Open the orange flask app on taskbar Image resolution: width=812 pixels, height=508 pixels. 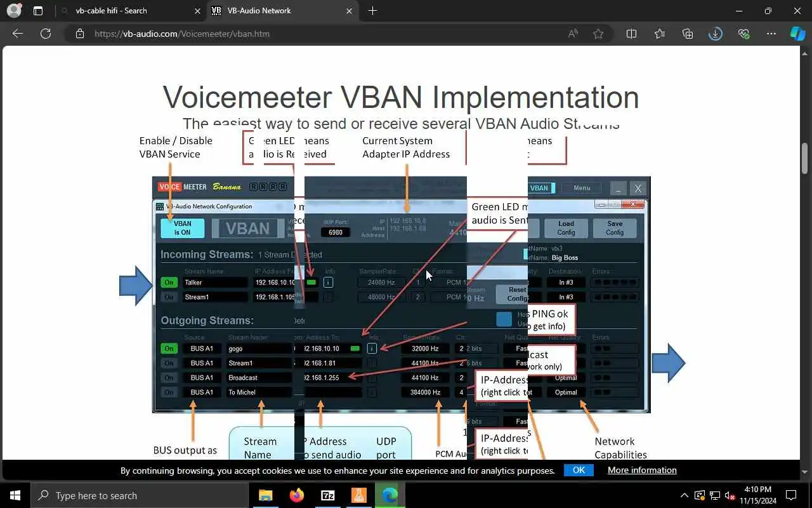coord(358,495)
